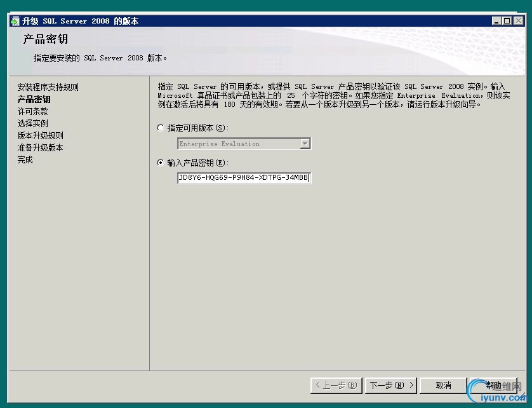Click the 产品密钥 page heading

[x=46, y=39]
